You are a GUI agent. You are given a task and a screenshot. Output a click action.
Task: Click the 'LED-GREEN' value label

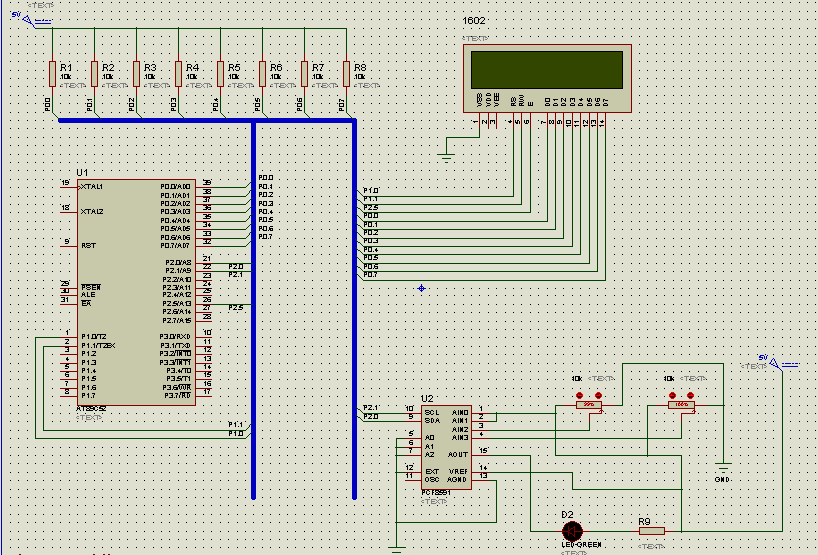click(582, 545)
